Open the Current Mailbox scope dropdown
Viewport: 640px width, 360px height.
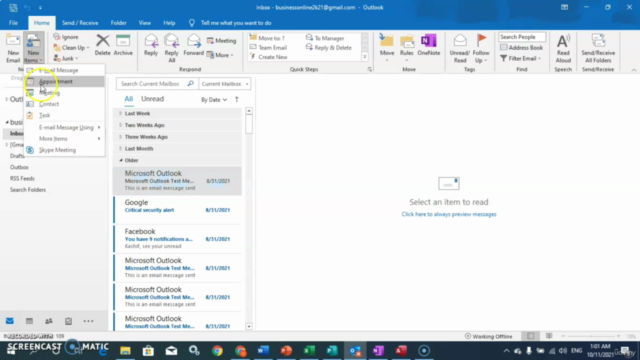coord(224,84)
